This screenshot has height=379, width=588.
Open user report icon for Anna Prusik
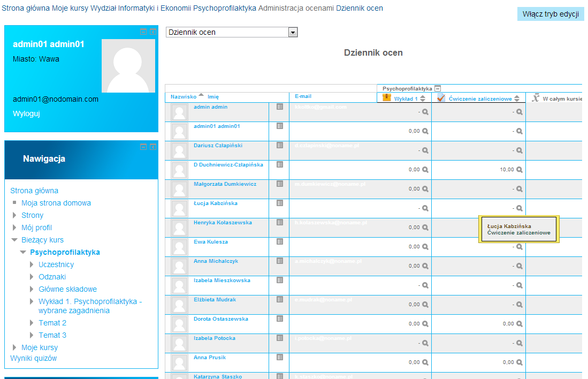(280, 357)
